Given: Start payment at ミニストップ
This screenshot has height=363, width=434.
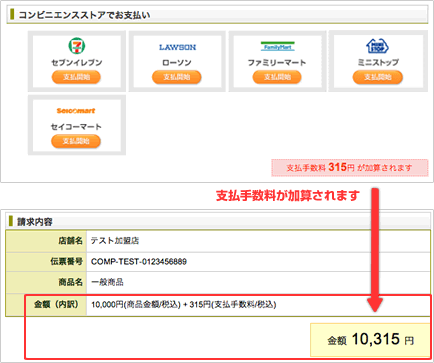Looking at the screenshot, I should click(x=378, y=77).
